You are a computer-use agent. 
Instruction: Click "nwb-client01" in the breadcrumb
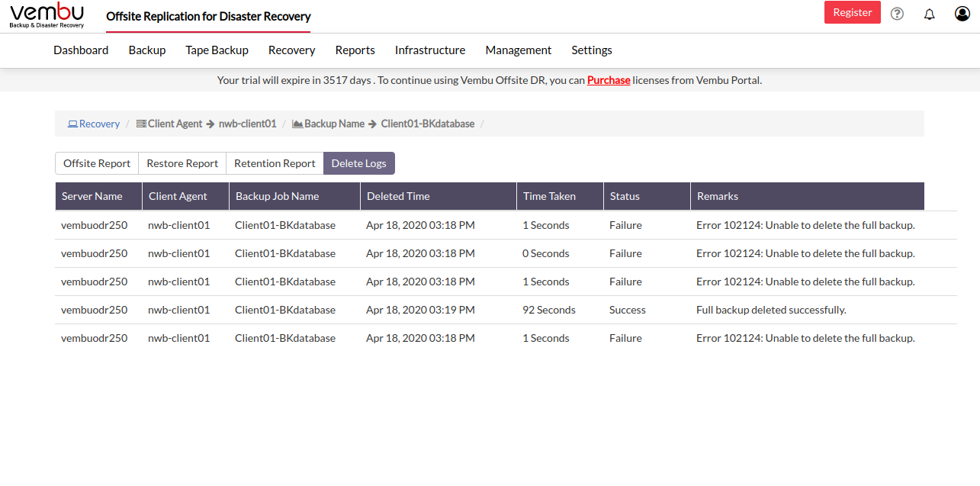(x=248, y=124)
